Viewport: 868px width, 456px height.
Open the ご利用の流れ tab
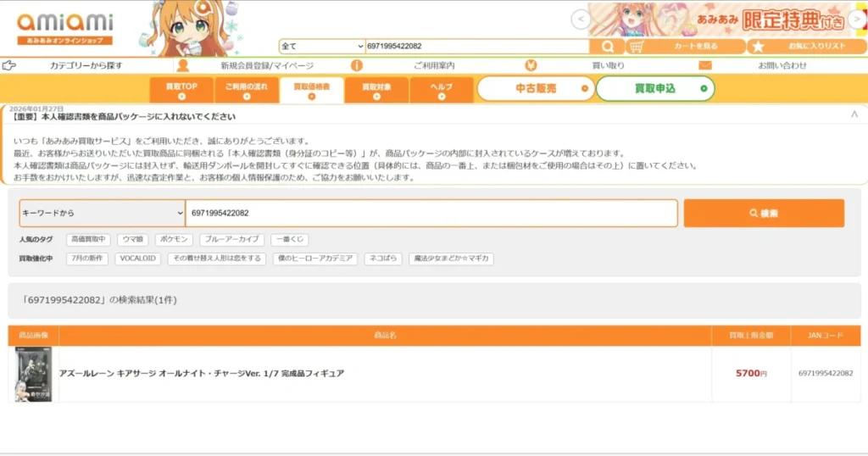[x=247, y=90]
